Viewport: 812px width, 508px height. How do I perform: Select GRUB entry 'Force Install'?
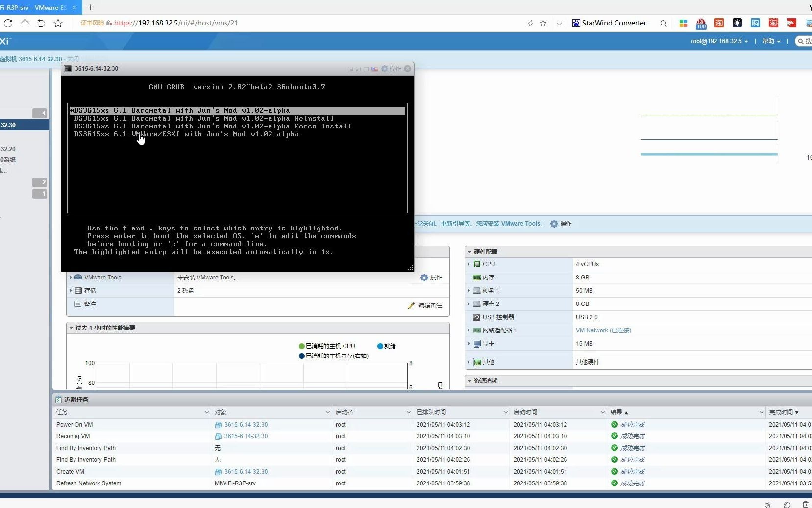tap(213, 126)
